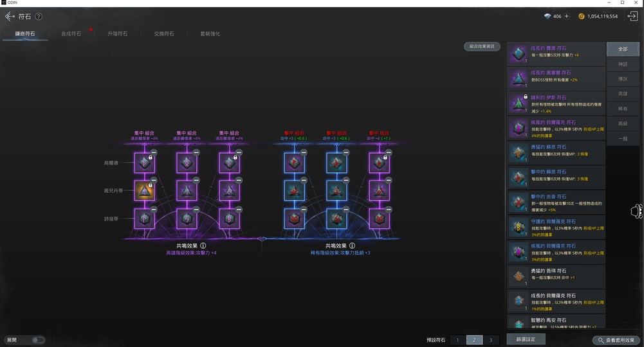Filter rune list by 全部
The width and height of the screenshot is (644, 347).
[x=623, y=49]
